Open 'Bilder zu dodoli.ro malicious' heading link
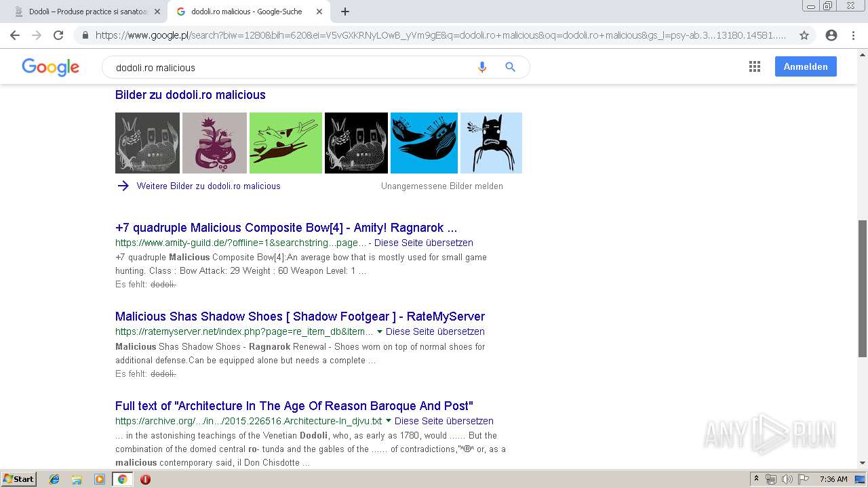868x488 pixels. tap(191, 95)
